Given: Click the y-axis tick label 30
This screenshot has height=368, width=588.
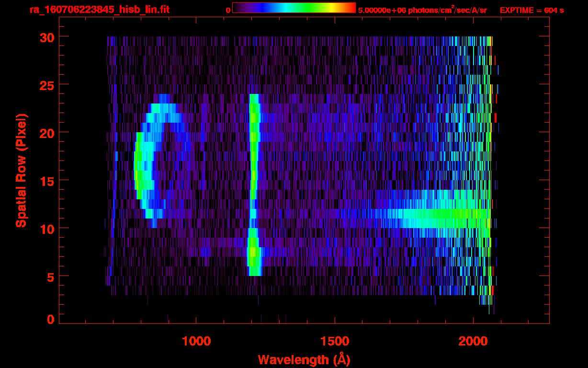Looking at the screenshot, I should tap(47, 37).
